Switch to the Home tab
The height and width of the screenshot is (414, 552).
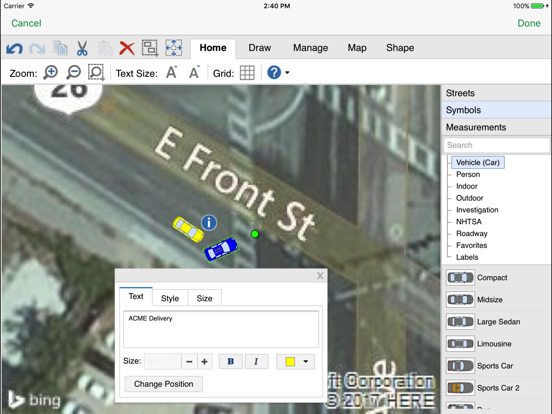[213, 48]
